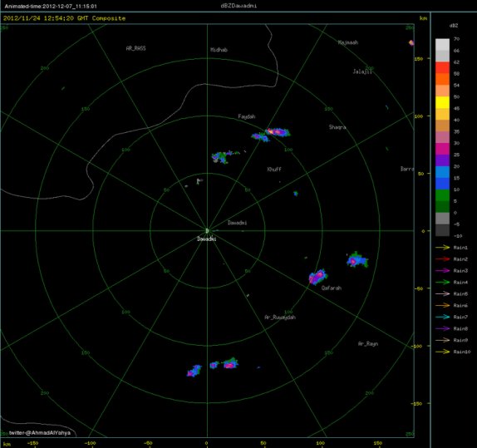
Task: Select the green Rain4 arrow icon
Action: tap(442, 282)
